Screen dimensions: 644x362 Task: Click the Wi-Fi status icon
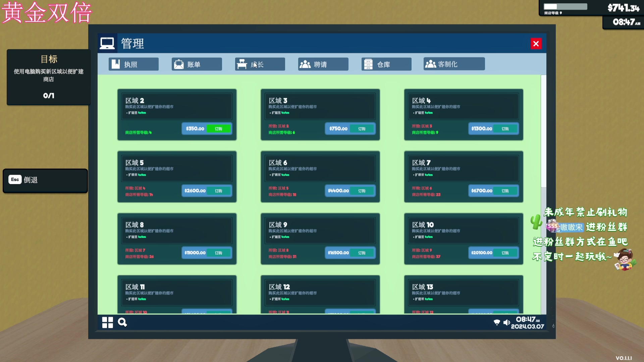click(497, 322)
